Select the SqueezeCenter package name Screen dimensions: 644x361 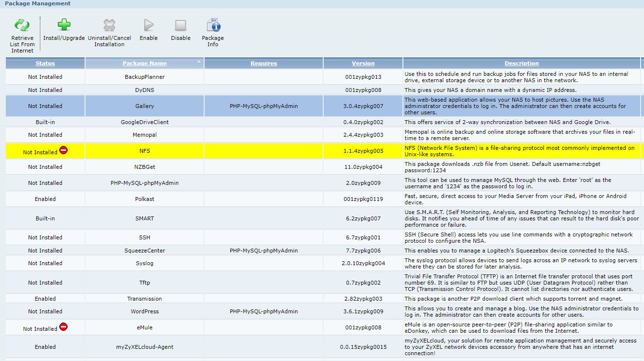tap(144, 251)
